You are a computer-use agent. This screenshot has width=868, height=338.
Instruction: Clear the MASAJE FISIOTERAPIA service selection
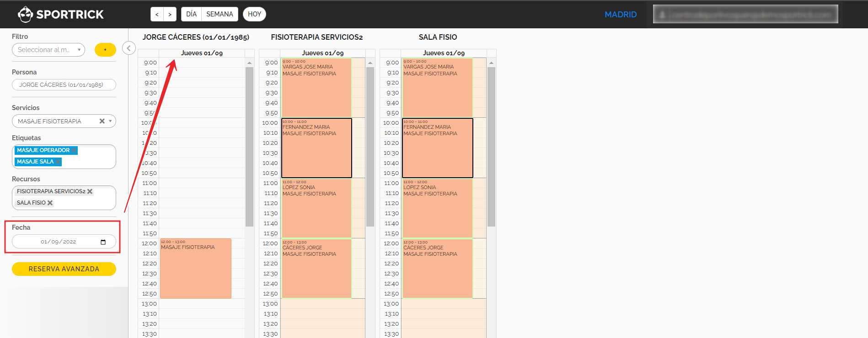pos(102,121)
